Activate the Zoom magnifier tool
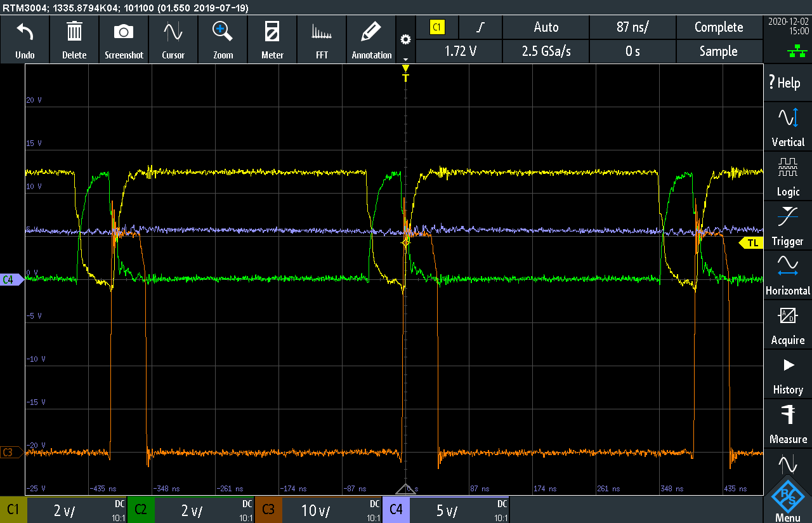The height and width of the screenshot is (523, 812). [x=223, y=39]
